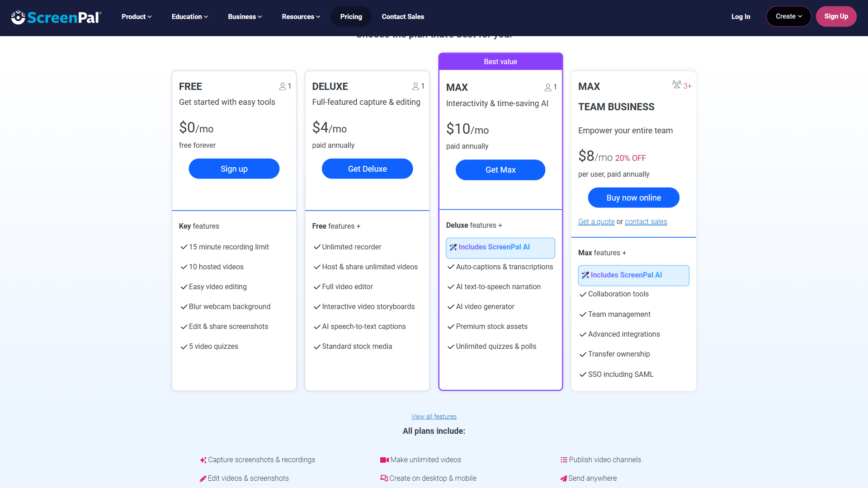The height and width of the screenshot is (488, 868).
Task: Click "Team management" feature text
Action: [619, 314]
